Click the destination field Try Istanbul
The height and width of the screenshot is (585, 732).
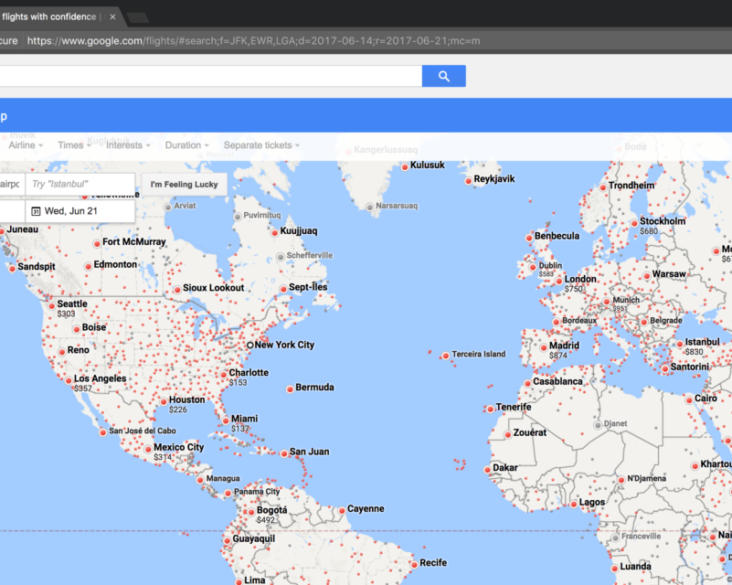tap(80, 184)
